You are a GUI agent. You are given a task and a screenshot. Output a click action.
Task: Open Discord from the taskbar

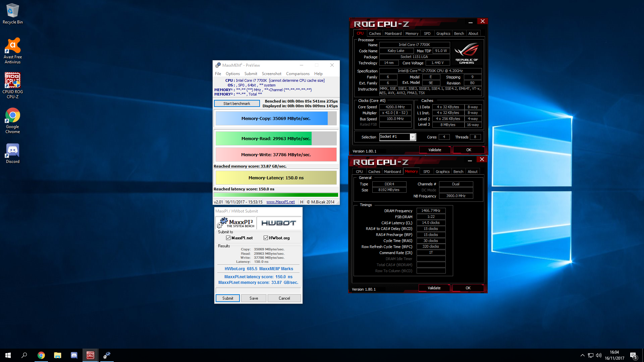click(x=74, y=355)
